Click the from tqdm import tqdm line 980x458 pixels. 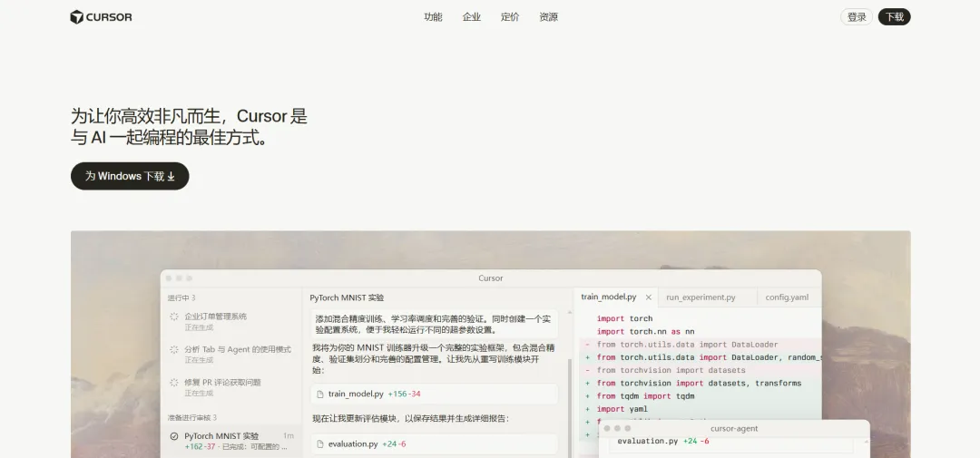646,396
